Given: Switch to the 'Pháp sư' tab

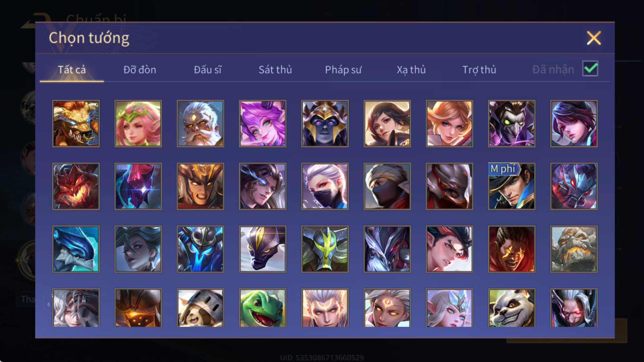Looking at the screenshot, I should click(343, 70).
